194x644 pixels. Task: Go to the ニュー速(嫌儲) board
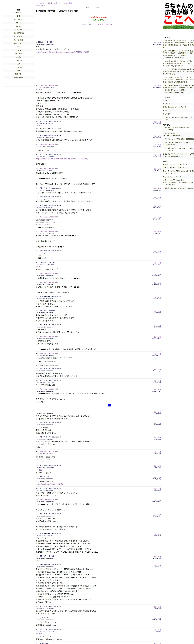[18, 40]
